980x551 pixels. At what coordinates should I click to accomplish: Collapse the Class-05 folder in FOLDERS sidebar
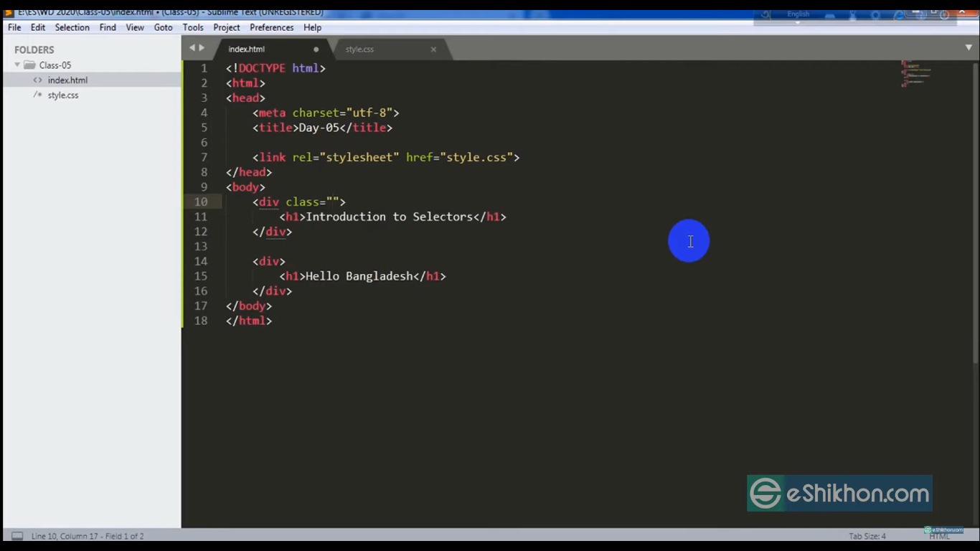(17, 65)
